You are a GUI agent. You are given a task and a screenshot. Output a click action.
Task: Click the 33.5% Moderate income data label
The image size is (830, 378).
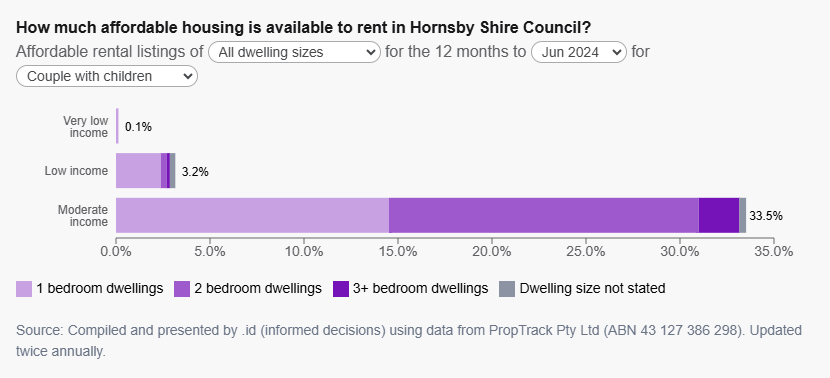tap(765, 216)
